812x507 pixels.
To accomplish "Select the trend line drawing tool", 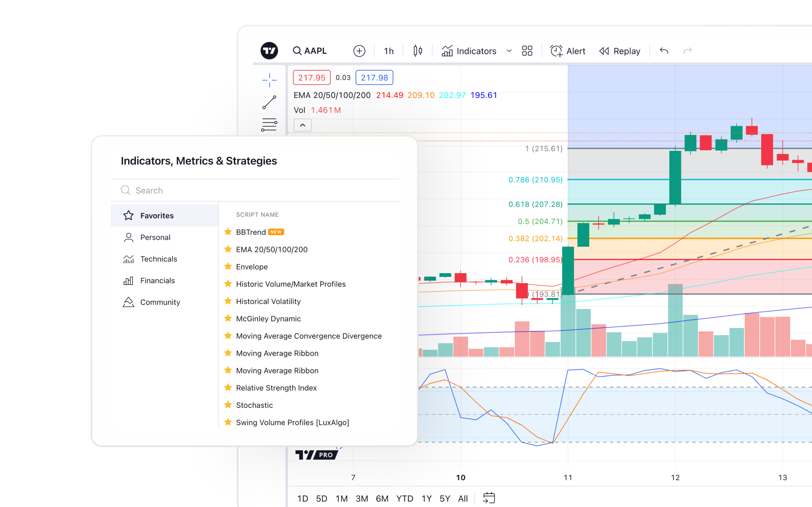I will 269,102.
